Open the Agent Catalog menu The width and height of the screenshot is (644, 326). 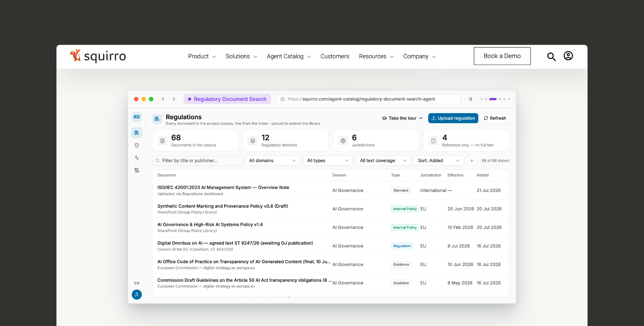click(289, 56)
